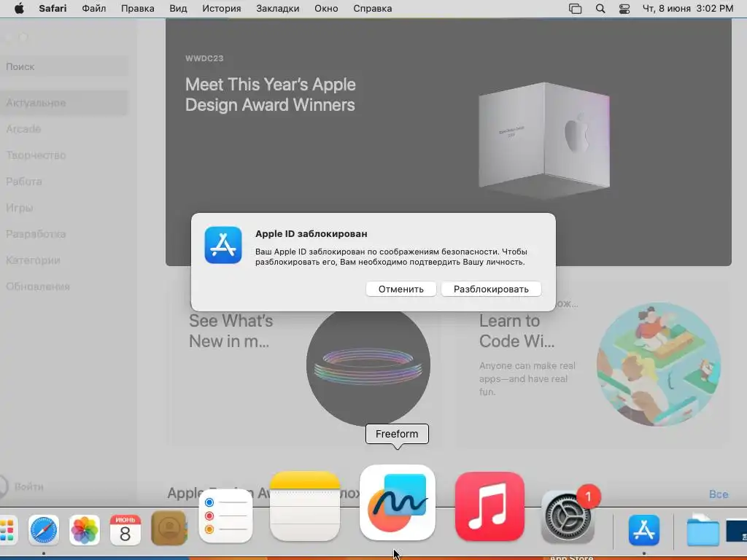The image size is (747, 560).
Task: Open the See What's New card
Action: [x=304, y=365]
